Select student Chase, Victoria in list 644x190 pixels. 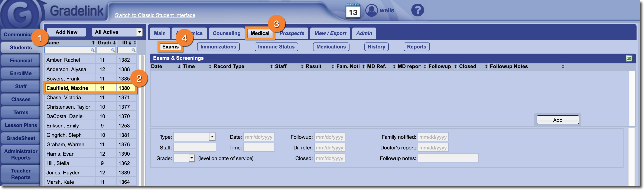click(64, 98)
